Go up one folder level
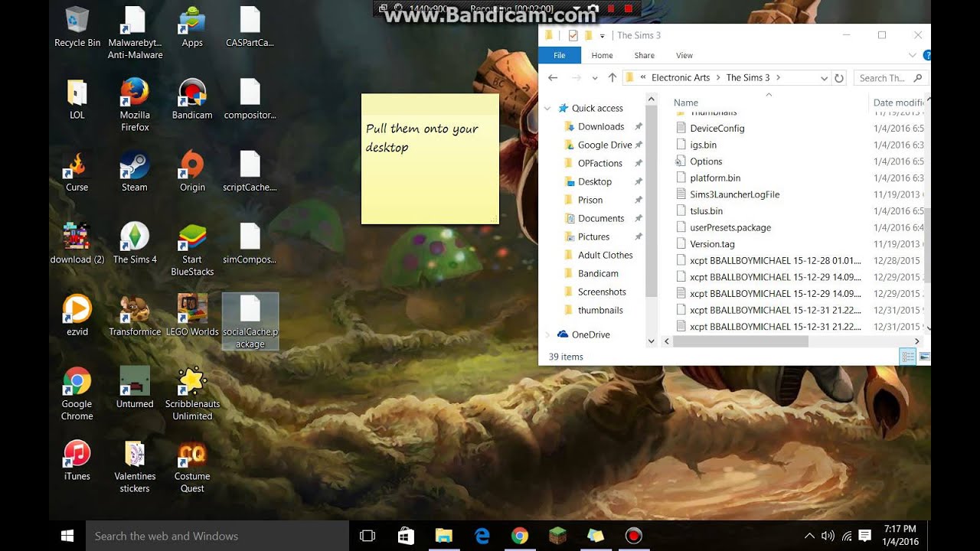The image size is (980, 551). click(612, 78)
